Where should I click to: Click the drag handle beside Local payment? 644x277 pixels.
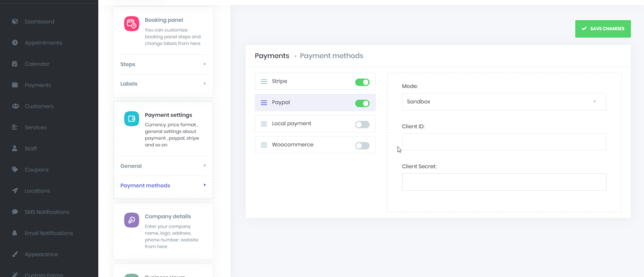pos(264,124)
